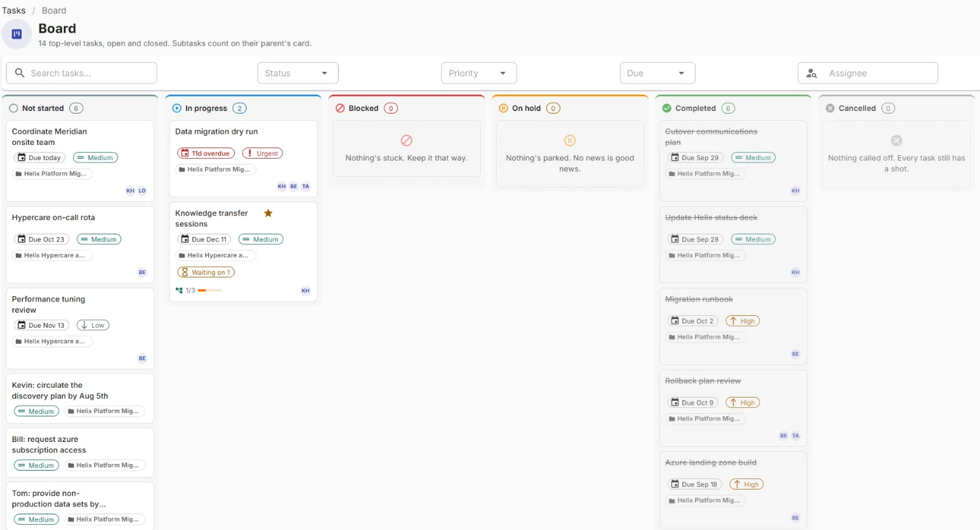Click the 11d overdue badge
Viewport: 980px width, 530px height.
tap(206, 153)
